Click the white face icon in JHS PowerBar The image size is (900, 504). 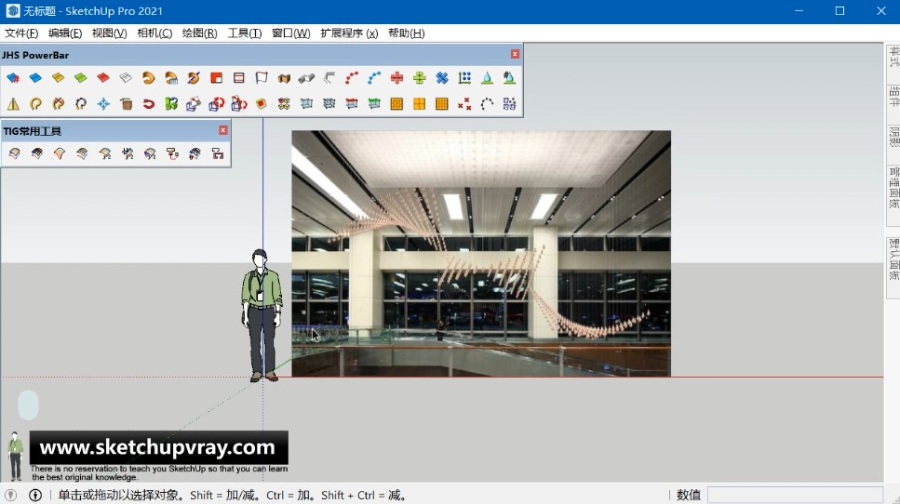click(126, 77)
